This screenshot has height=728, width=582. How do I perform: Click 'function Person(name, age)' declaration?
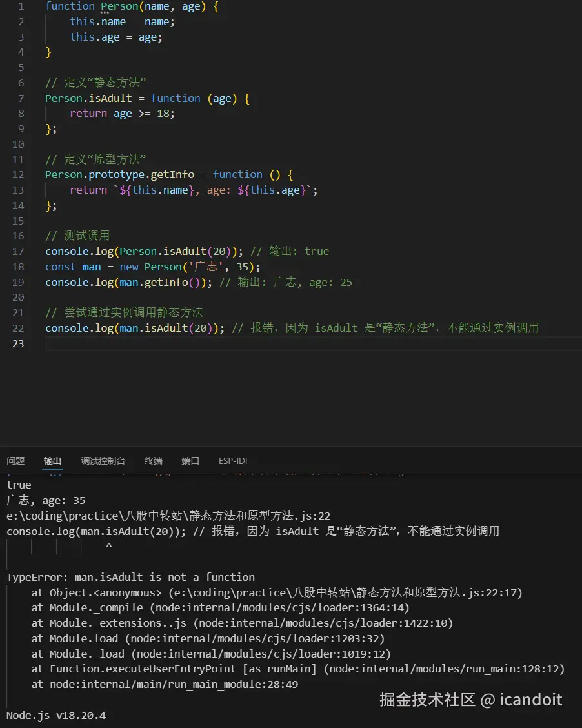click(132, 6)
